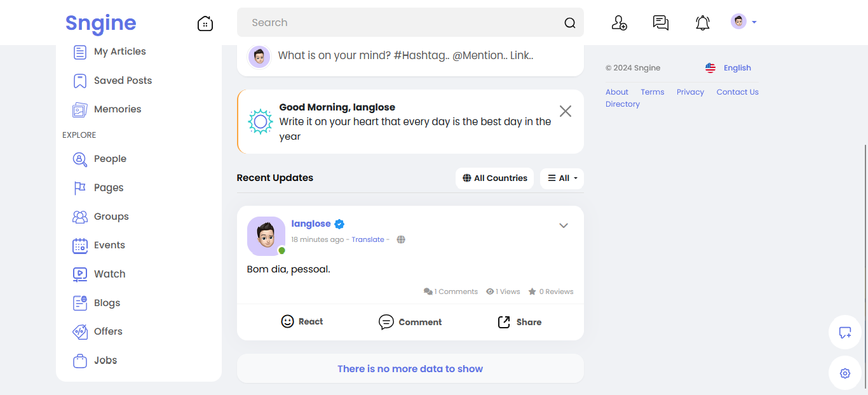Share langlose's post
868x395 pixels.
(519, 322)
